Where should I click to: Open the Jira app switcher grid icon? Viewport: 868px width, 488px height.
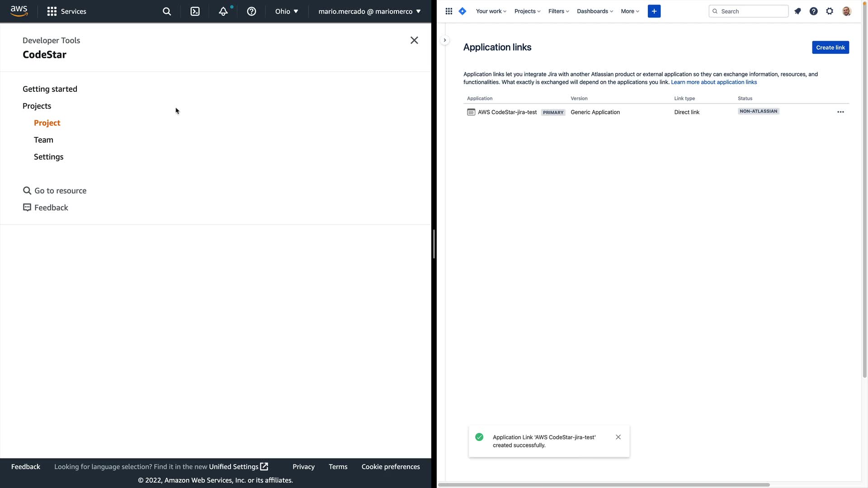448,11
